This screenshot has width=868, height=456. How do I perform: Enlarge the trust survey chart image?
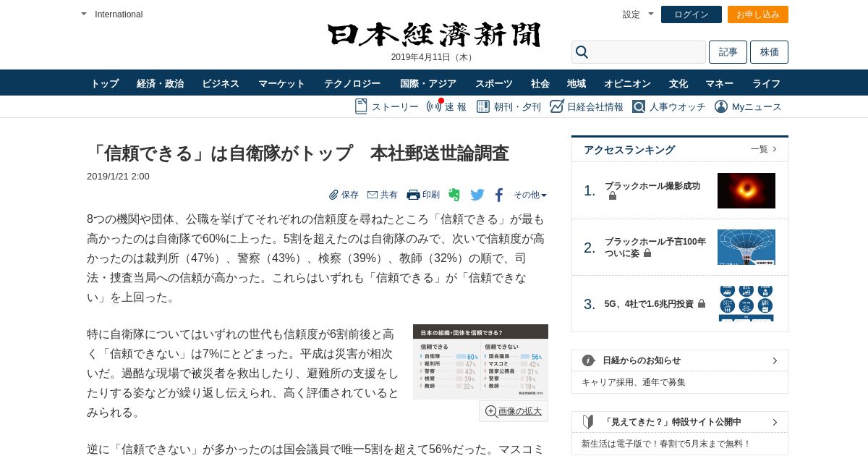480,361
